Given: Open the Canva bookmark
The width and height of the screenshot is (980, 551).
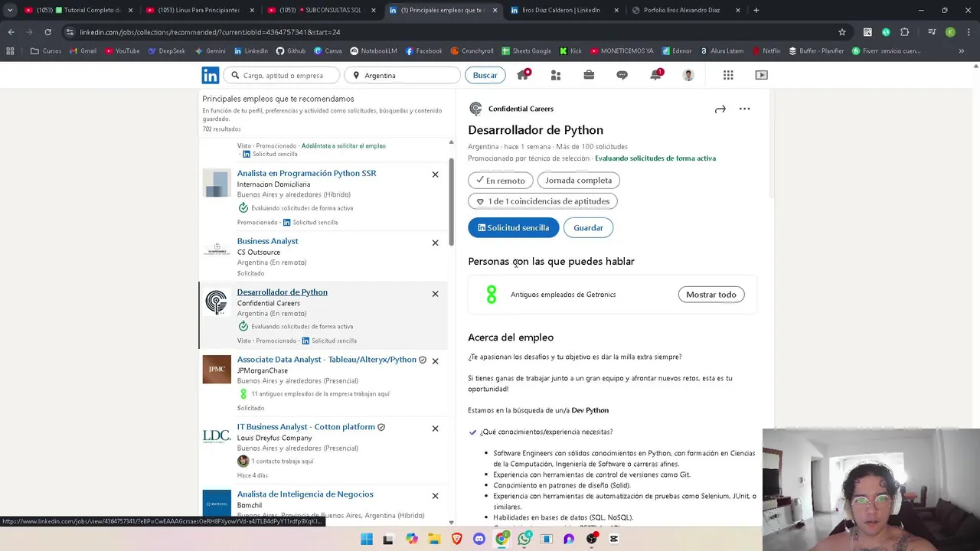Looking at the screenshot, I should pos(328,51).
